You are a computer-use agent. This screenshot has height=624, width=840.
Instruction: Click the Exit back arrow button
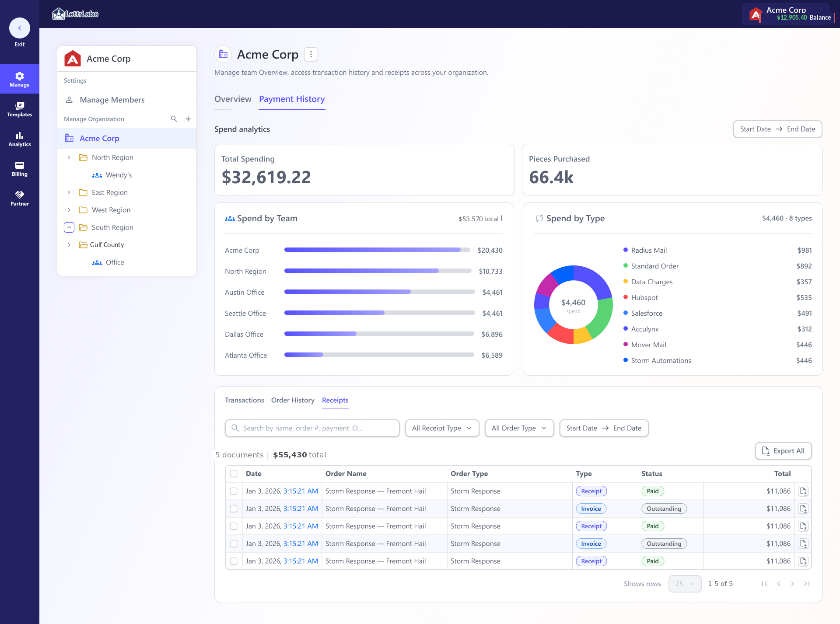pos(19,28)
